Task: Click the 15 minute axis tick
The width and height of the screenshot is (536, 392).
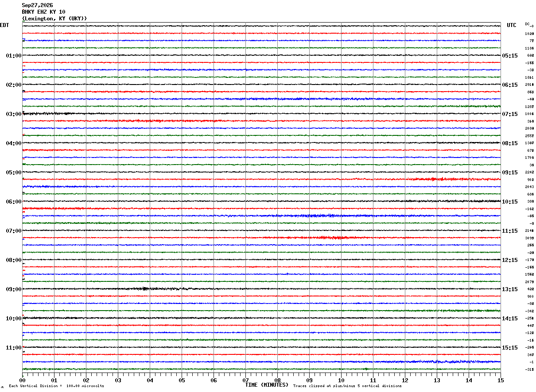Action: pos(501,380)
